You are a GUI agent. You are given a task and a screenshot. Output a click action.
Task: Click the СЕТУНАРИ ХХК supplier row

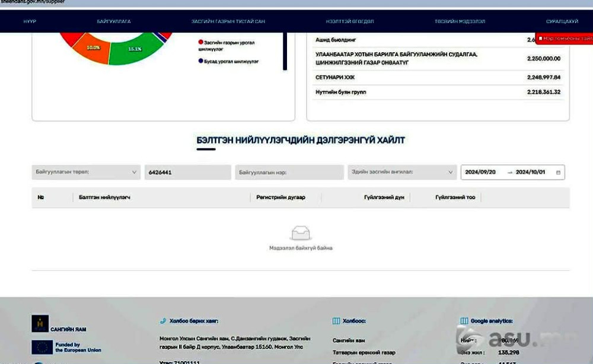[x=336, y=78]
